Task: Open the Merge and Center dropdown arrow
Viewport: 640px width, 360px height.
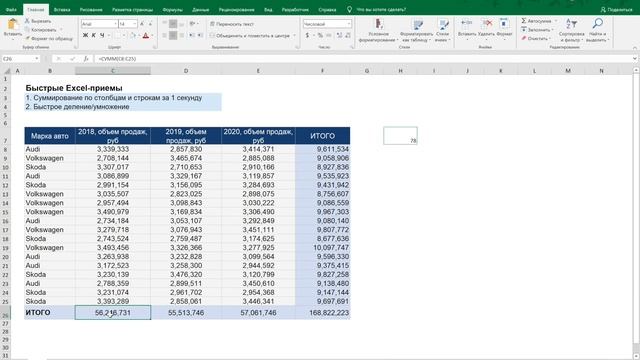Action: 294,36
